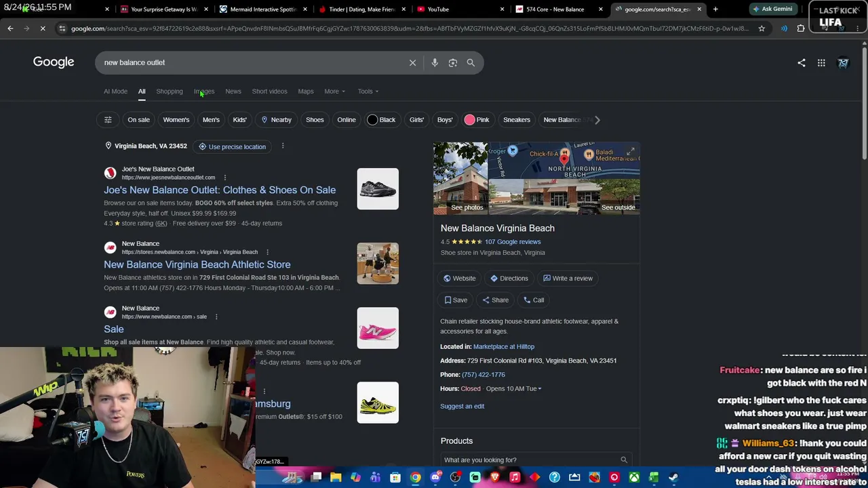Click the What are you looking for field

536,460
